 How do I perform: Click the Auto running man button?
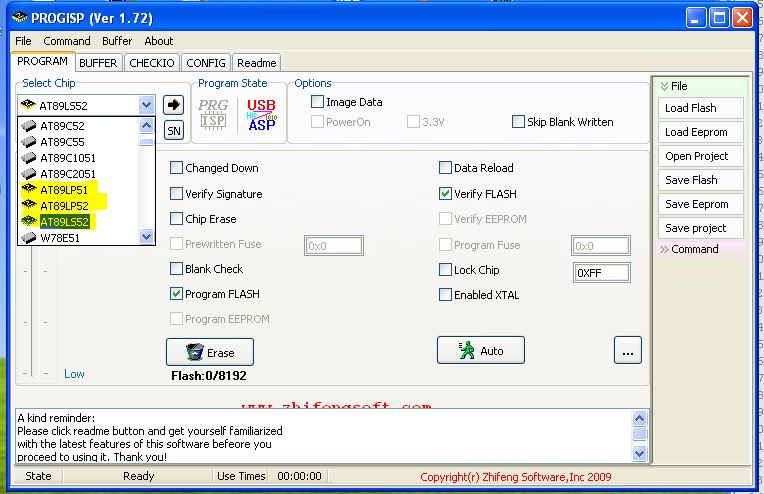pos(481,350)
